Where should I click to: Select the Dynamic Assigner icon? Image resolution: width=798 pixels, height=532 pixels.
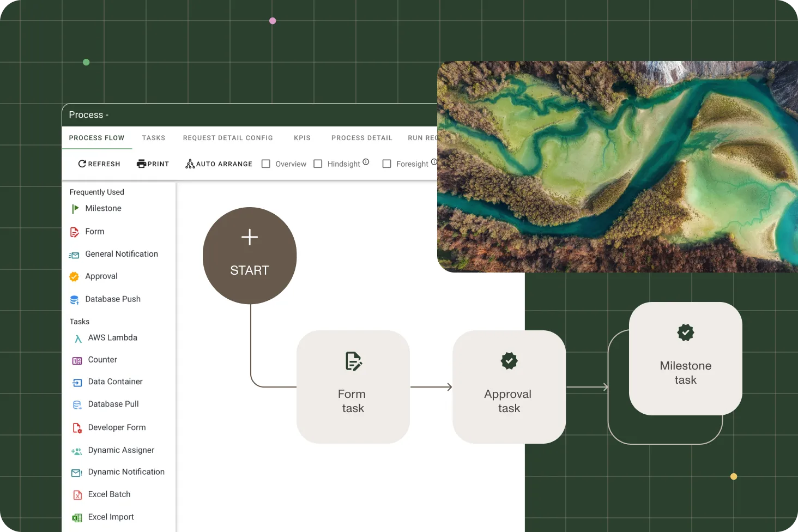pos(77,450)
